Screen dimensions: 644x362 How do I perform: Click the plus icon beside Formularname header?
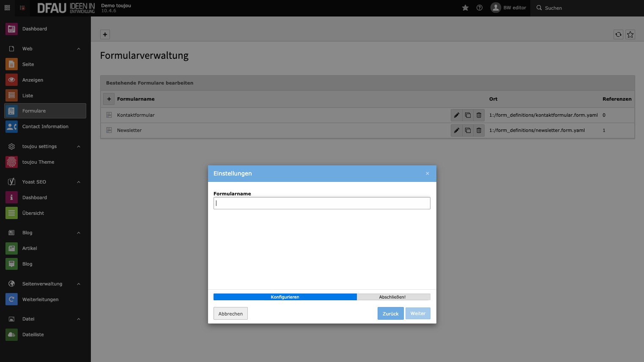109,99
